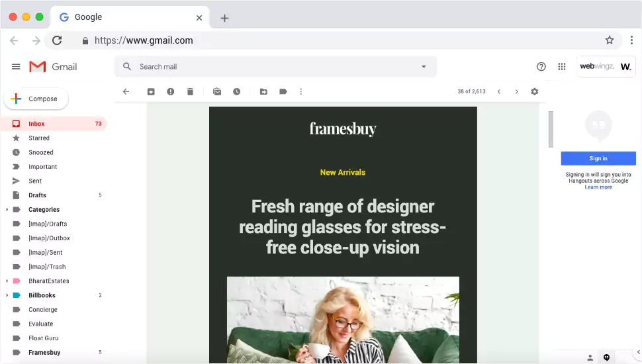
Task: Click the browser address bar URL
Action: tap(144, 40)
